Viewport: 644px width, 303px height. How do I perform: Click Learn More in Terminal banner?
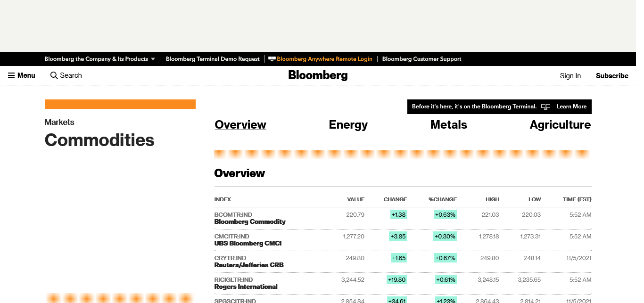coord(571,106)
